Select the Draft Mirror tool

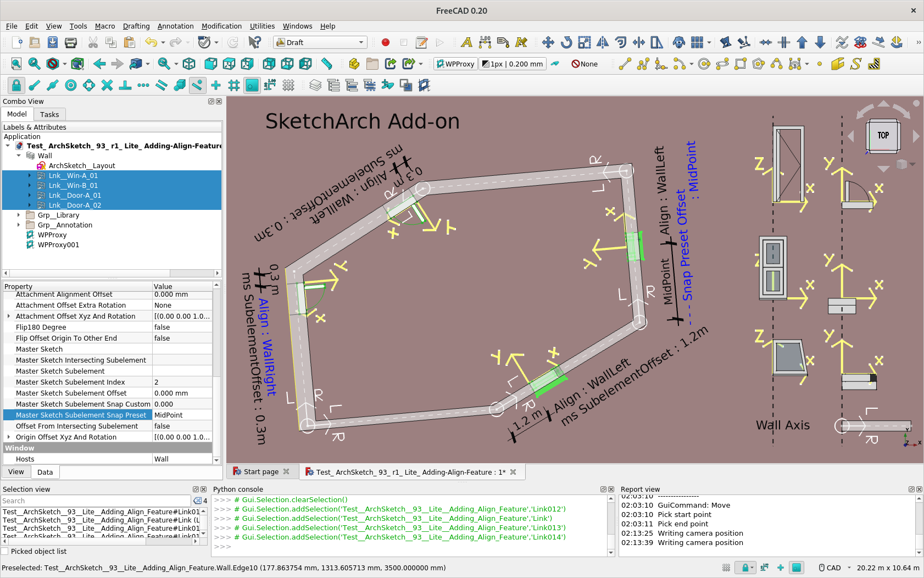pos(602,42)
